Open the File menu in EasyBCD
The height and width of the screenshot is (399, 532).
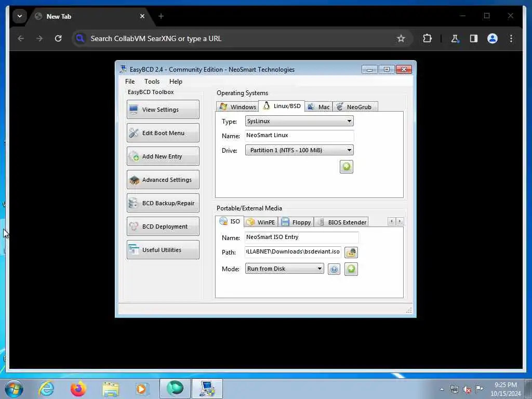(129, 82)
